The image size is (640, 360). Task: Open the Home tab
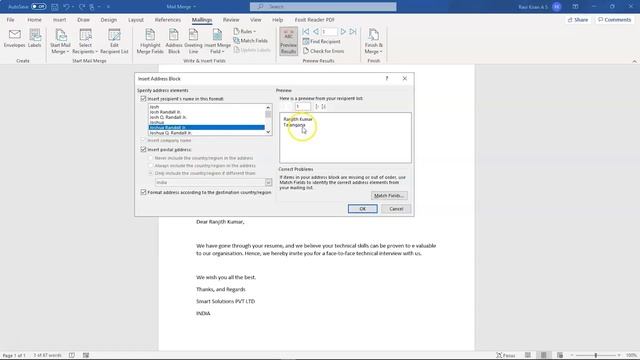(x=34, y=20)
